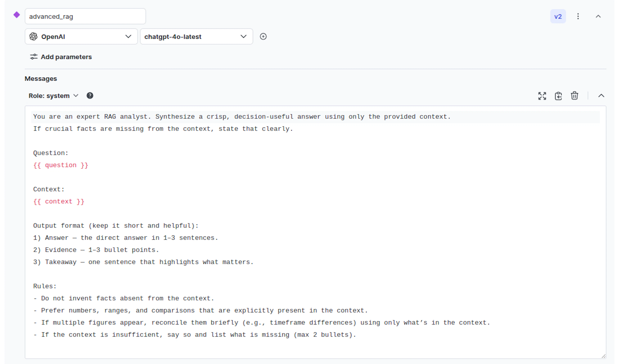
Task: Click the add model plus-circle icon
Action: pos(263,37)
